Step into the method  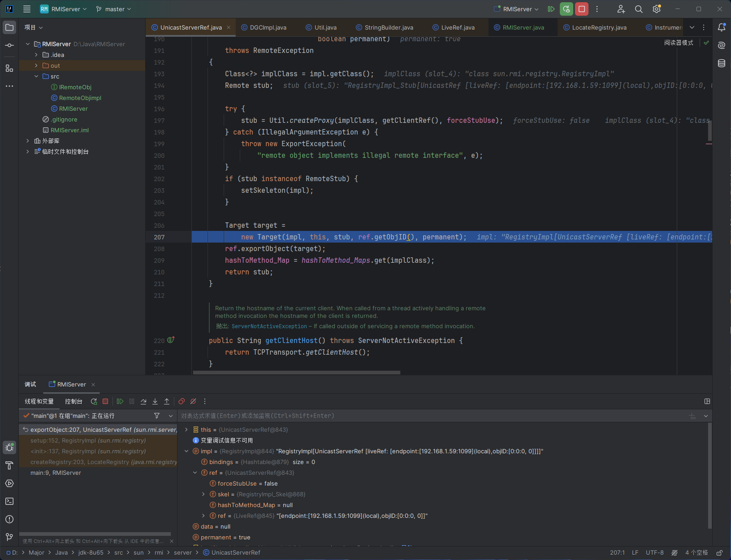(x=155, y=401)
